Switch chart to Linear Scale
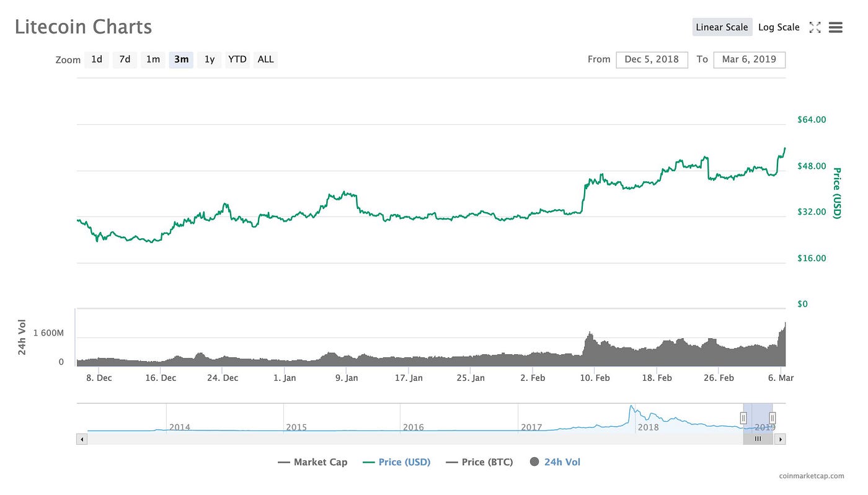This screenshot has height=495, width=868. click(722, 27)
